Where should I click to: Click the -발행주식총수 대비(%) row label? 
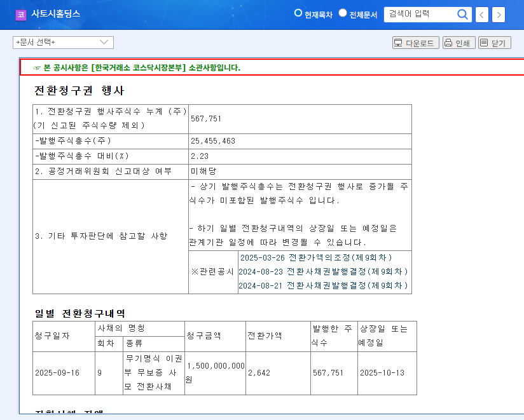click(x=82, y=156)
